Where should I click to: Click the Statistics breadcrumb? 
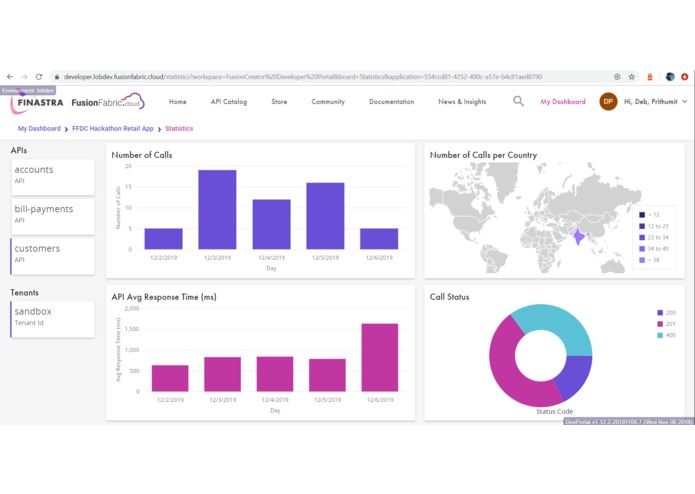(179, 128)
